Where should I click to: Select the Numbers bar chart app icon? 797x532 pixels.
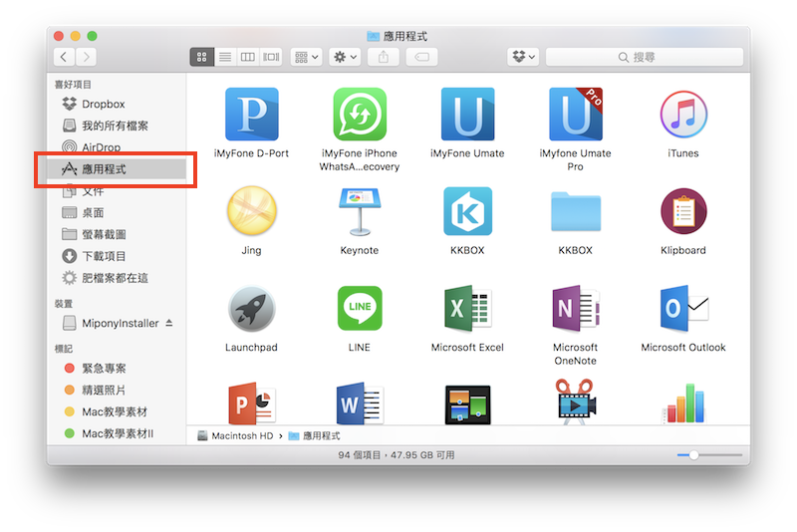coord(684,403)
